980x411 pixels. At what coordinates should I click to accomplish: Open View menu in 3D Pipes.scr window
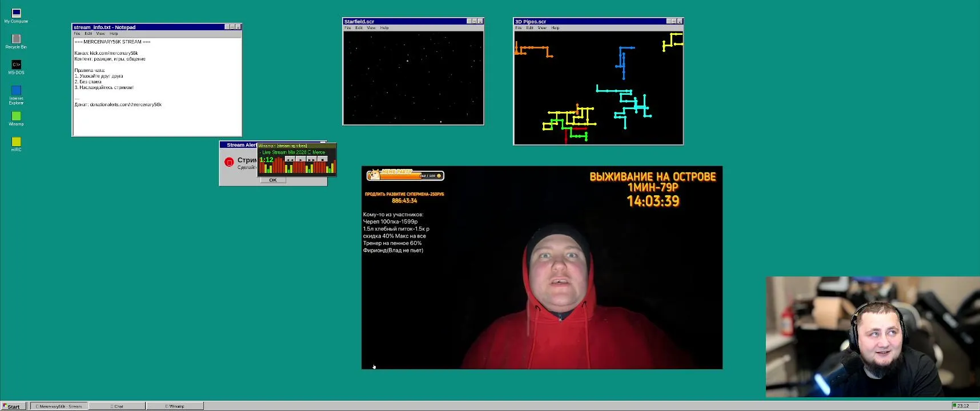click(x=542, y=28)
